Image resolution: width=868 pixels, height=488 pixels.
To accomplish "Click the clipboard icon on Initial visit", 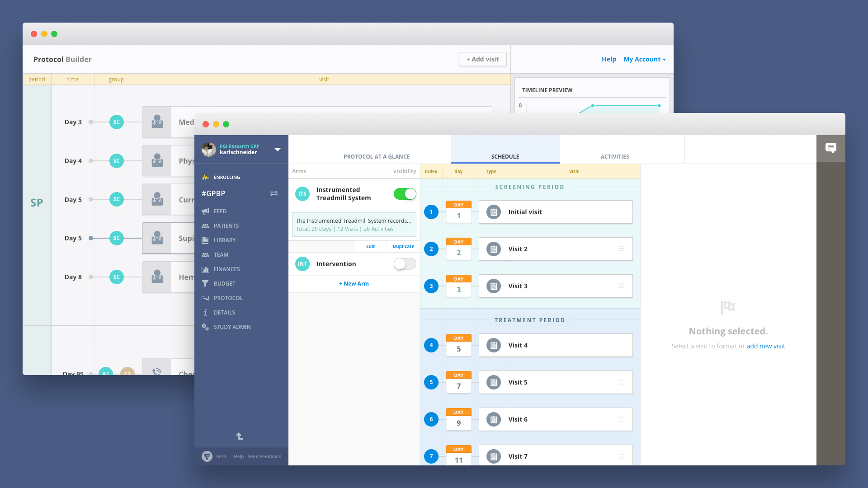I will [494, 212].
